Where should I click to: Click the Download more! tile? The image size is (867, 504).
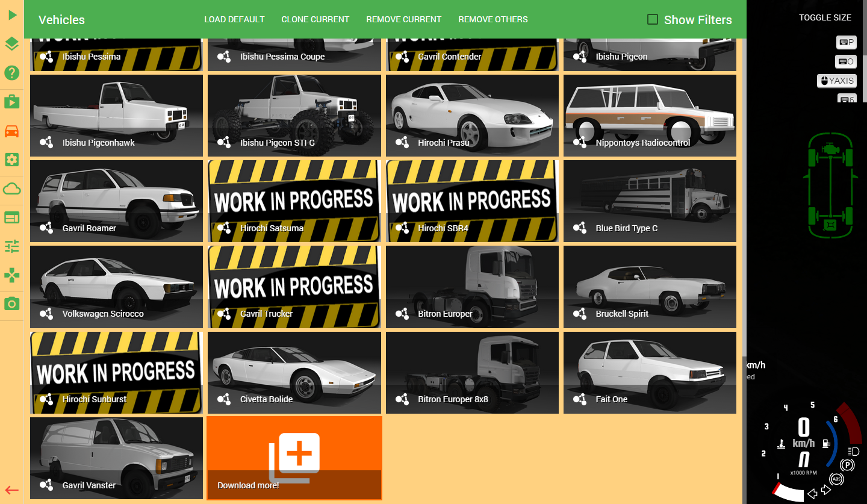(x=294, y=458)
